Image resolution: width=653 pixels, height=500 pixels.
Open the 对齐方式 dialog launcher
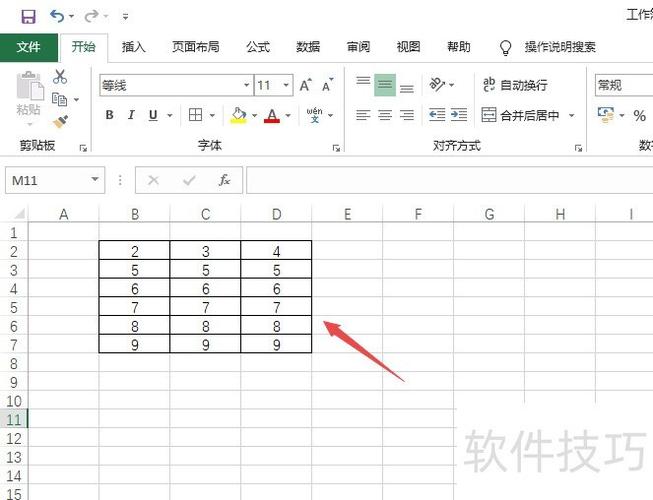[578, 148]
